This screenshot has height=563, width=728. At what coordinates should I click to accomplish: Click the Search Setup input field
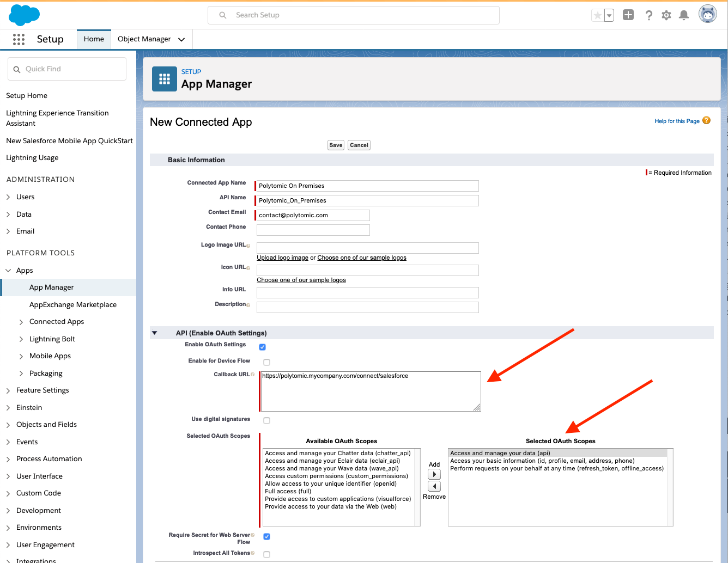coord(354,15)
